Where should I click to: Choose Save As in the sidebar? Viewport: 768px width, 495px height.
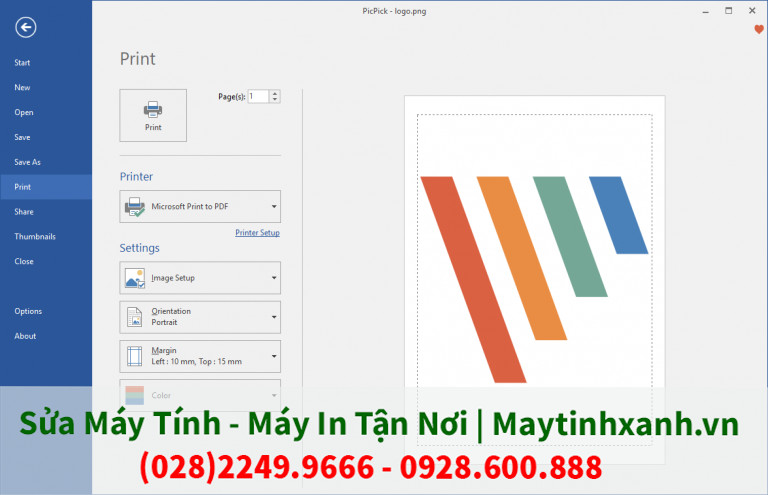(46, 162)
